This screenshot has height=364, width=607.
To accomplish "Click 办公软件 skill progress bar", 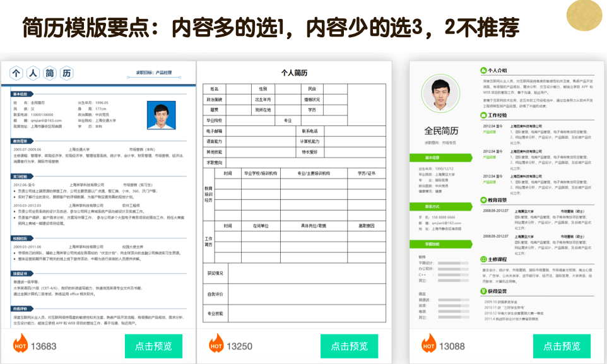I will pyautogui.click(x=453, y=269).
